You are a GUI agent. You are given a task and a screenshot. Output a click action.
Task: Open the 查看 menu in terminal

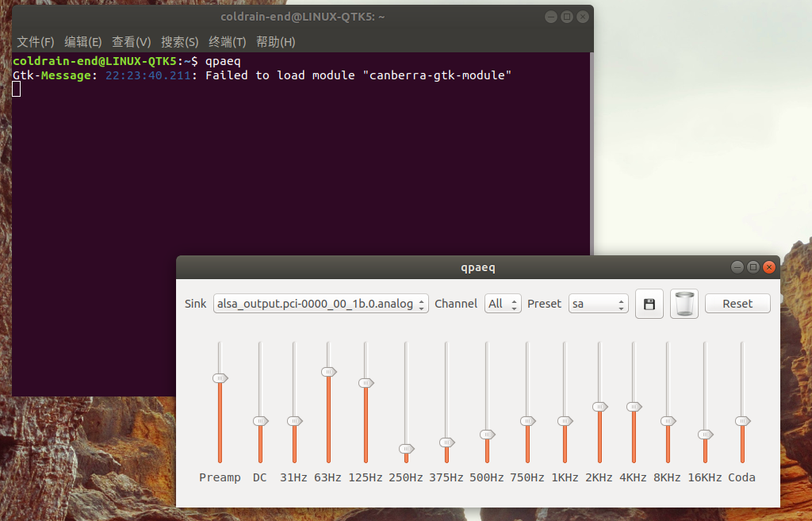(x=131, y=41)
